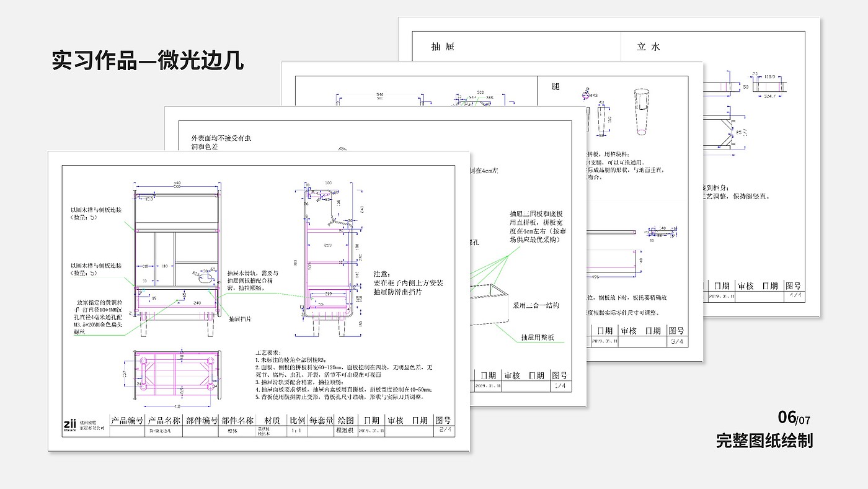Click the 立水 heading on the back sheet
The height and width of the screenshot is (489, 868).
[649, 47]
